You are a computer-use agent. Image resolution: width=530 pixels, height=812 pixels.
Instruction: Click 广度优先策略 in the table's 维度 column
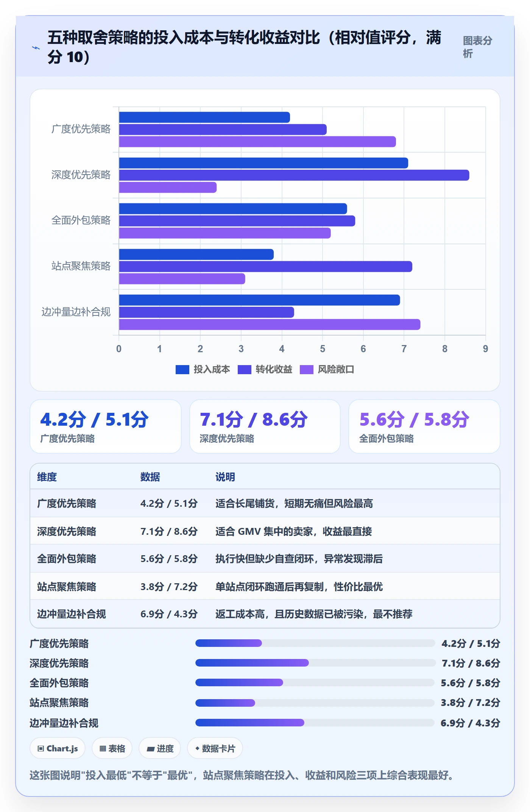tap(67, 503)
